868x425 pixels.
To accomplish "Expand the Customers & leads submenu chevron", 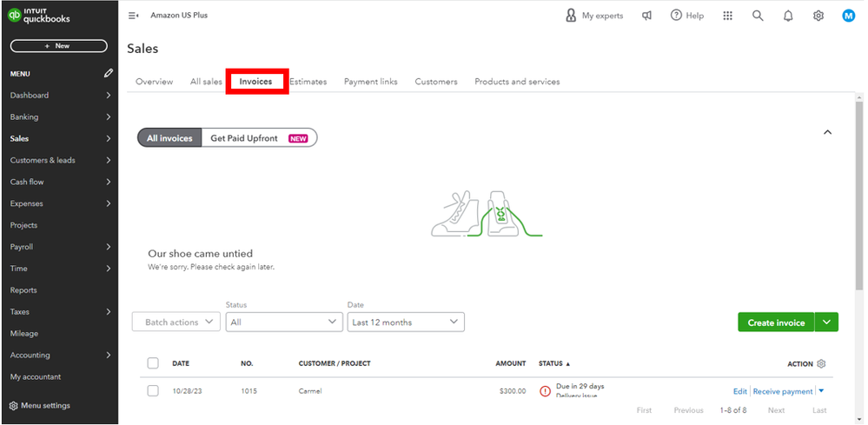I will [109, 160].
